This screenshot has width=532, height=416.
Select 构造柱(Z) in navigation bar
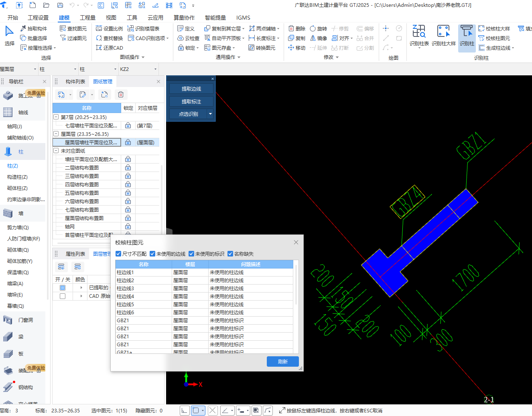pyautogui.click(x=17, y=177)
